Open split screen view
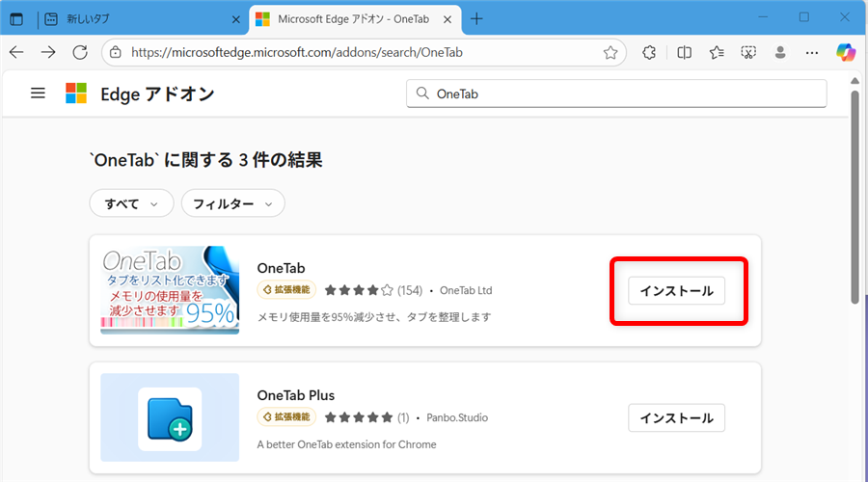868x482 pixels. coord(684,53)
